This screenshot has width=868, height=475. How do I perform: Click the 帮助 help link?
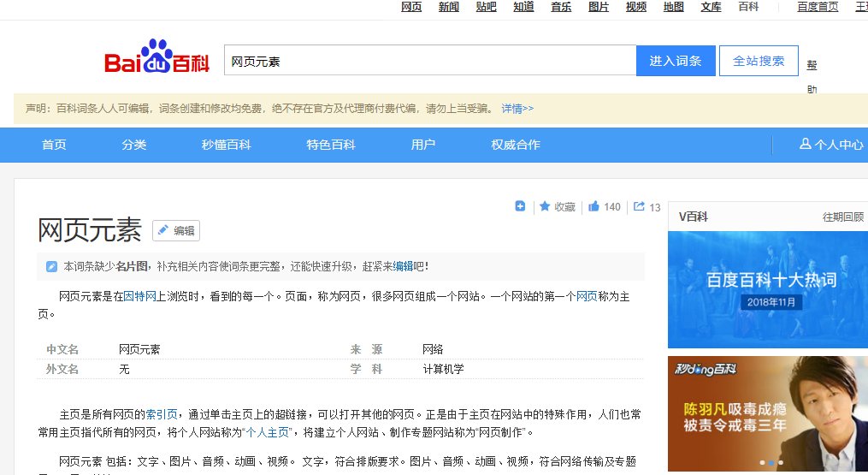812,76
